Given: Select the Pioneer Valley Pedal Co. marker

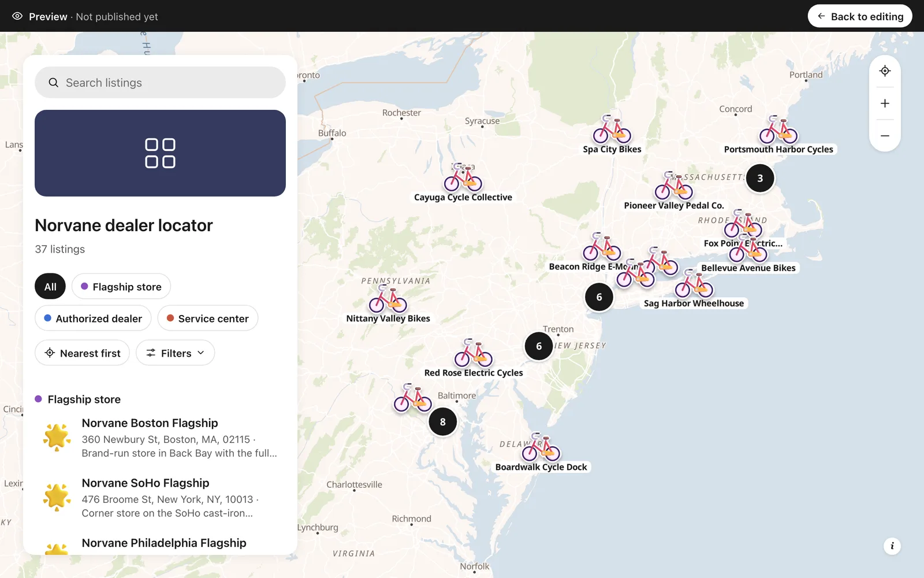Looking at the screenshot, I should click(x=674, y=186).
